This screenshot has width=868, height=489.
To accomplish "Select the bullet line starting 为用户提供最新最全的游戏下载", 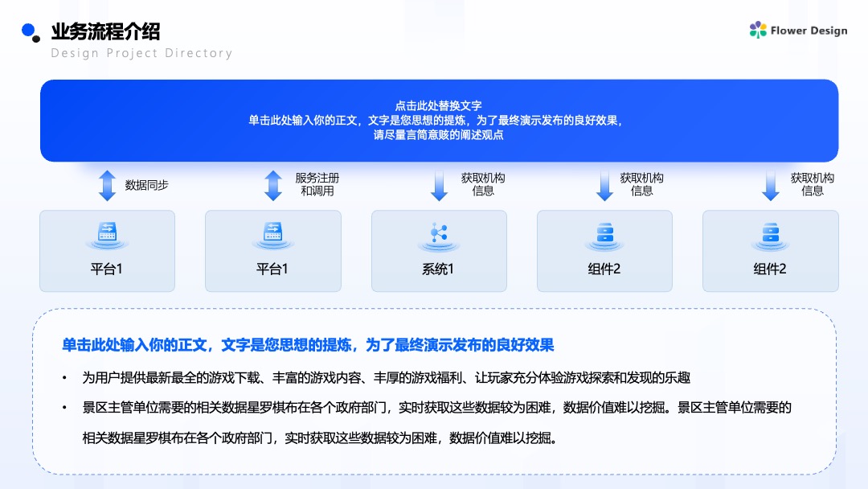I will tap(387, 378).
